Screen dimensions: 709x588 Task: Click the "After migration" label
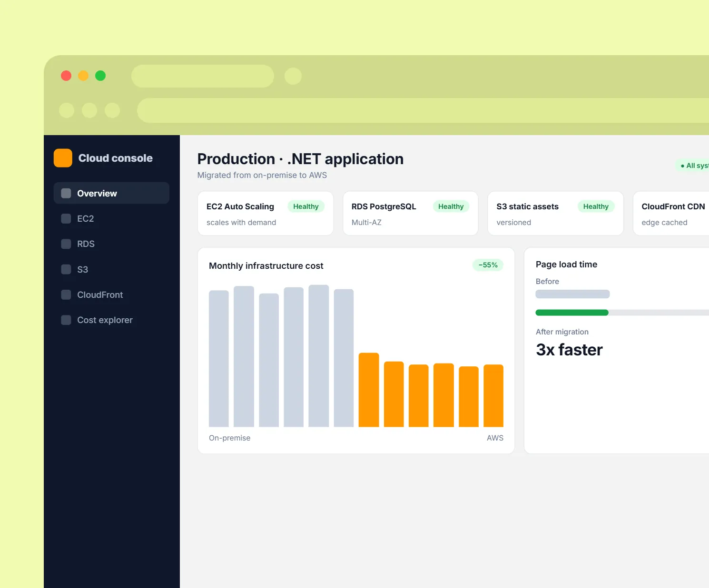[562, 332]
